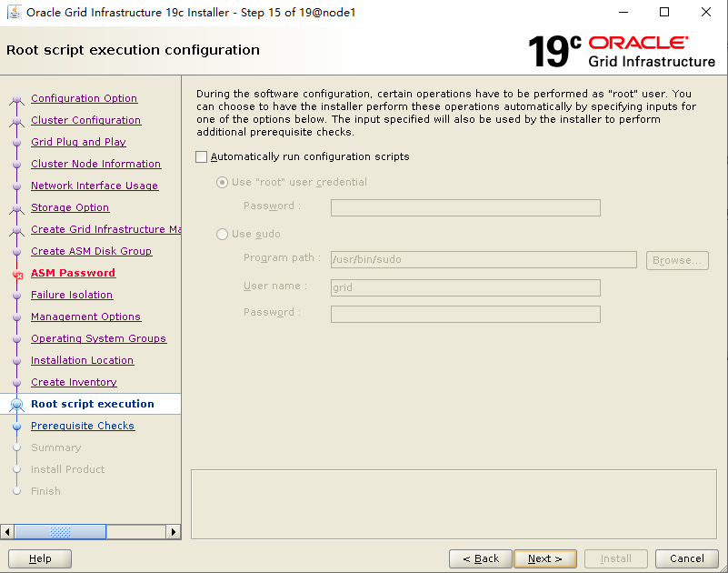Open Create Grid Infrastructure Management step
The width and height of the screenshot is (728, 573).
point(105,229)
